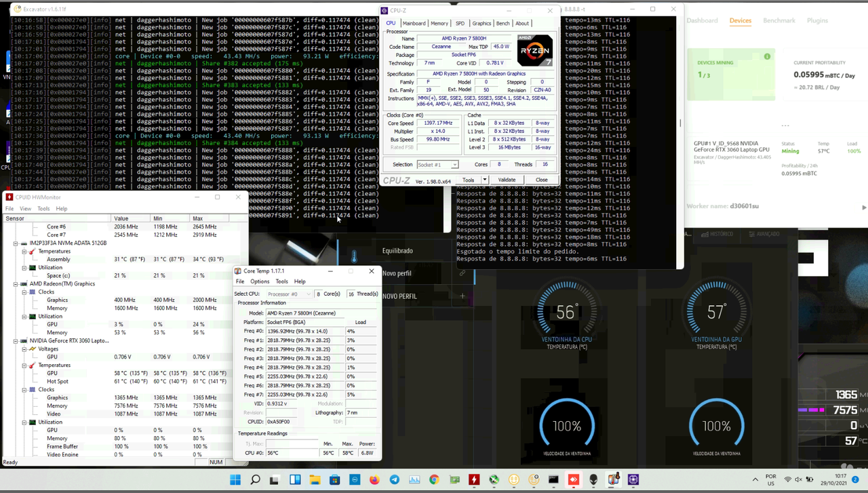Open the HISTÓRICO tab in Alienware panel

[716, 234]
